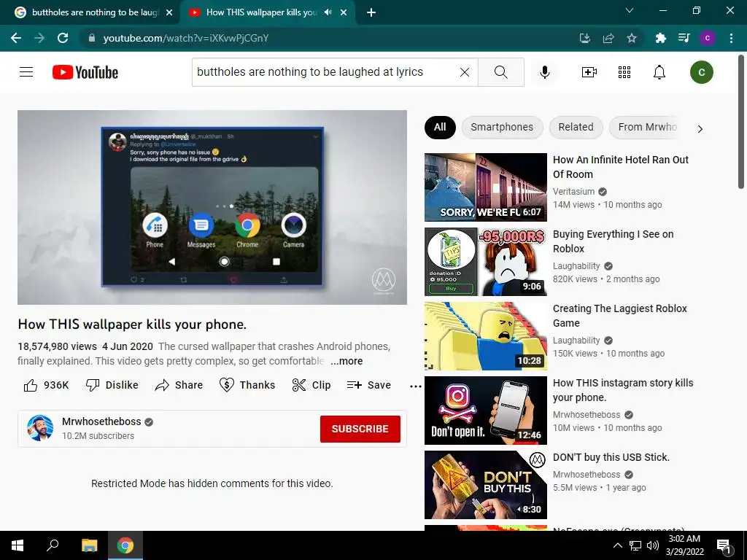
Task: Open DON'T buy this USB Stick video
Action: (611, 457)
